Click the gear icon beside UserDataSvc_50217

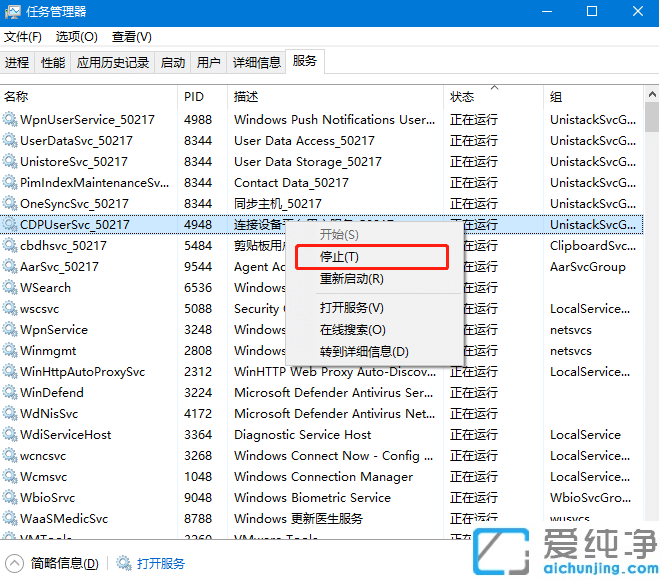point(10,140)
